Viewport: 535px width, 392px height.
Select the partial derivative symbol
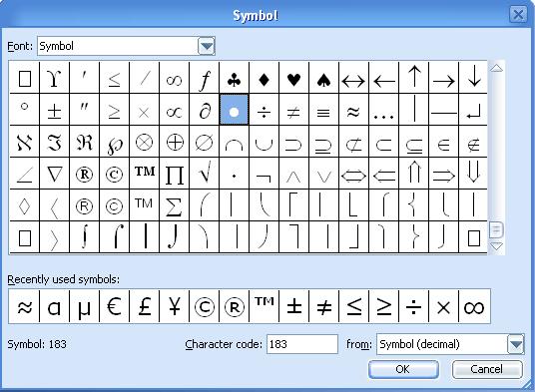[x=204, y=110]
